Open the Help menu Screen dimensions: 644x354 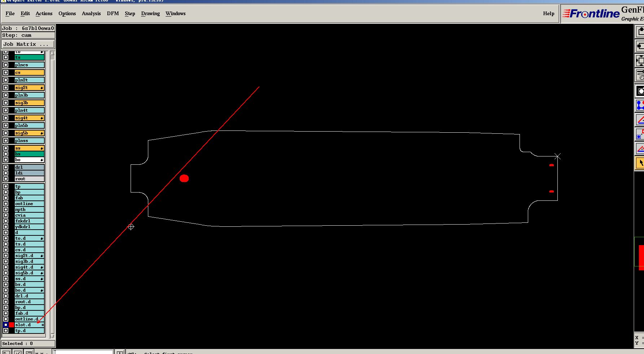(549, 13)
